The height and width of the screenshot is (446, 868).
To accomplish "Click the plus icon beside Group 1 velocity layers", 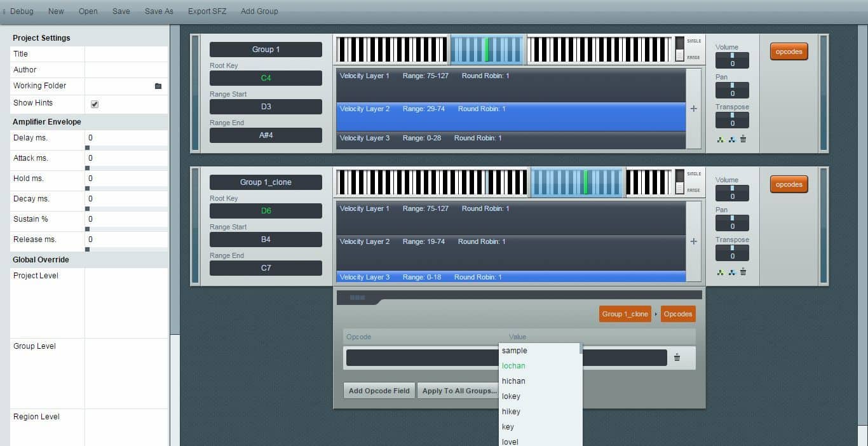I will (693, 109).
